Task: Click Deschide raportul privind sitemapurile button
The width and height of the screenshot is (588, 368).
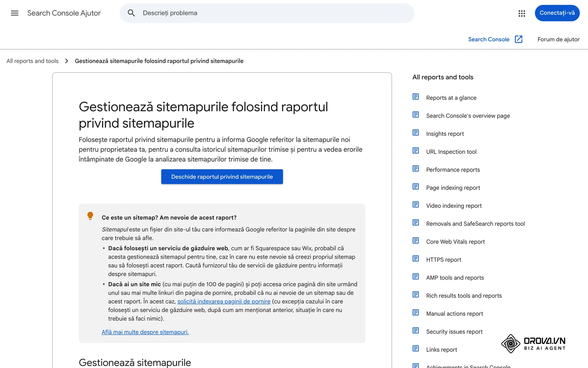Action: [222, 177]
